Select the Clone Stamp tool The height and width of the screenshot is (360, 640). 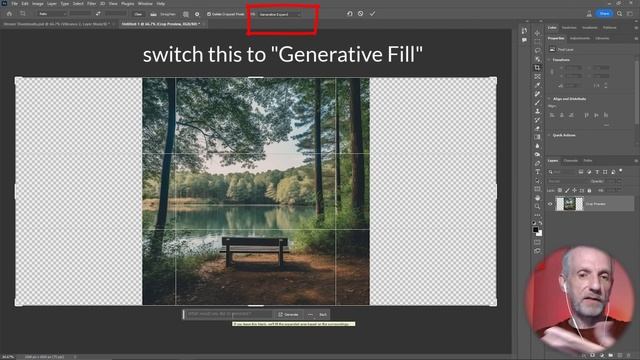[537, 111]
